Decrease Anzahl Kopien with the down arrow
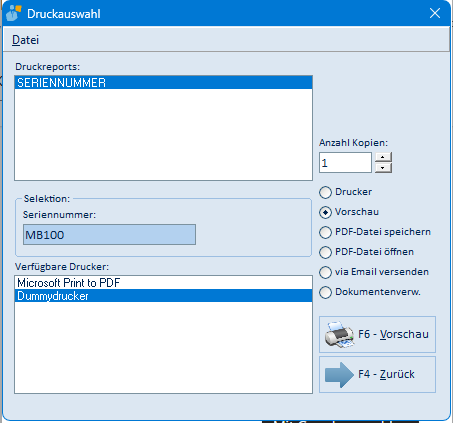453x423 pixels. coord(383,168)
